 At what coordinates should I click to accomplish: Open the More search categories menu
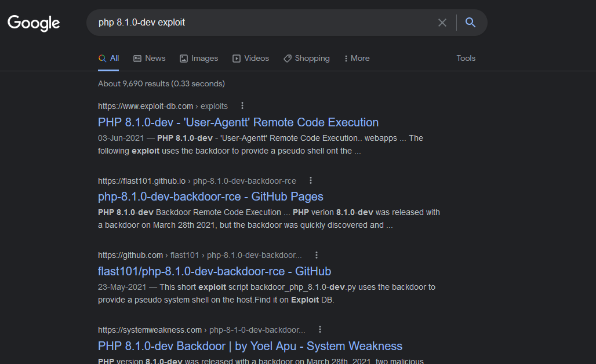click(x=357, y=58)
